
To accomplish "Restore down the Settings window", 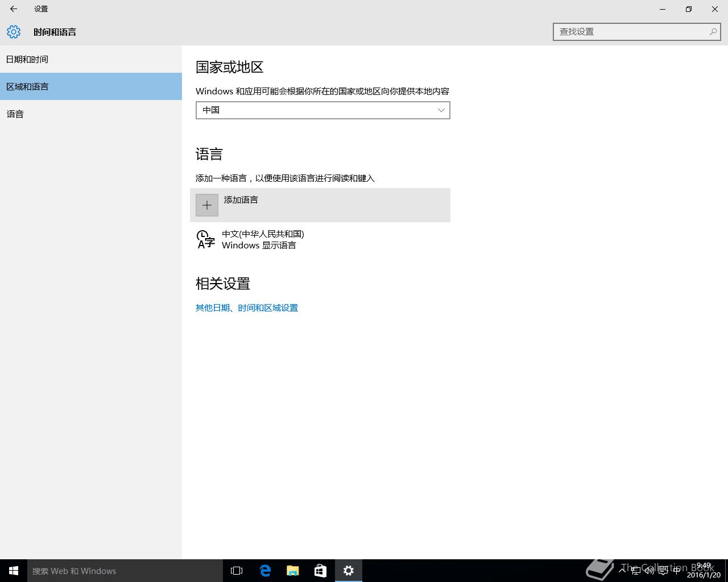I will point(689,9).
